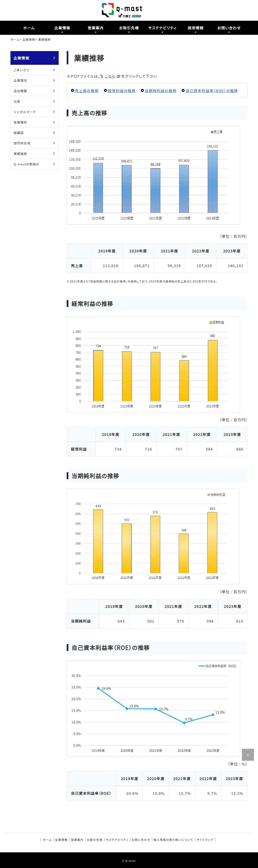Open footer サイトマップ link
The image size is (258, 868).
[x=205, y=840]
